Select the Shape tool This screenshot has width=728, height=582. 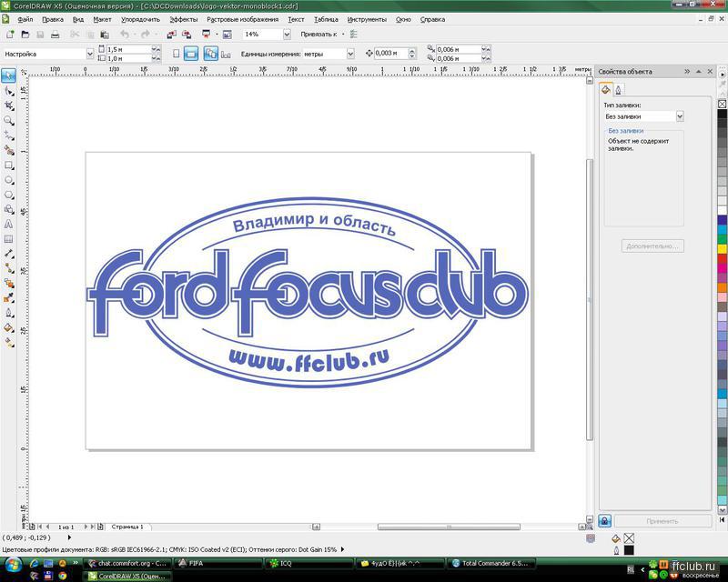pos(8,91)
